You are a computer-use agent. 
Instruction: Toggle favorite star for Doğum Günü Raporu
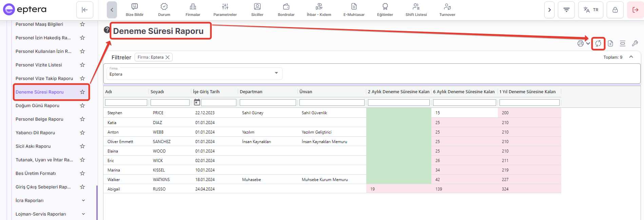pyautogui.click(x=82, y=105)
